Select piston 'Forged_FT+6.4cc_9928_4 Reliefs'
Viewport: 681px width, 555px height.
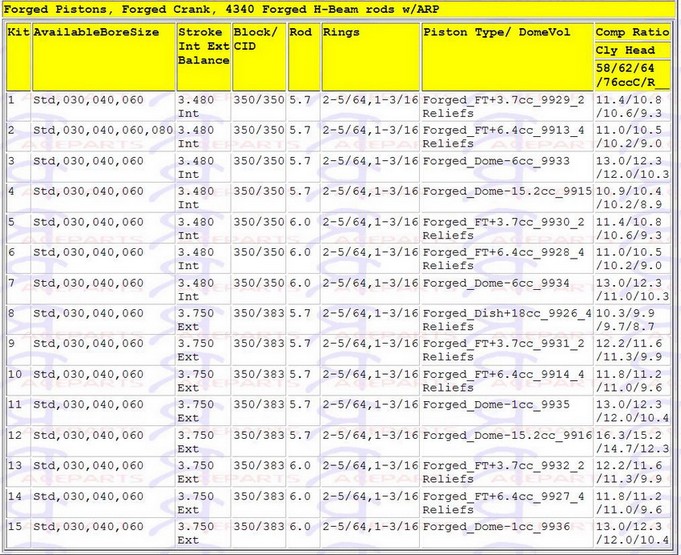507,259
